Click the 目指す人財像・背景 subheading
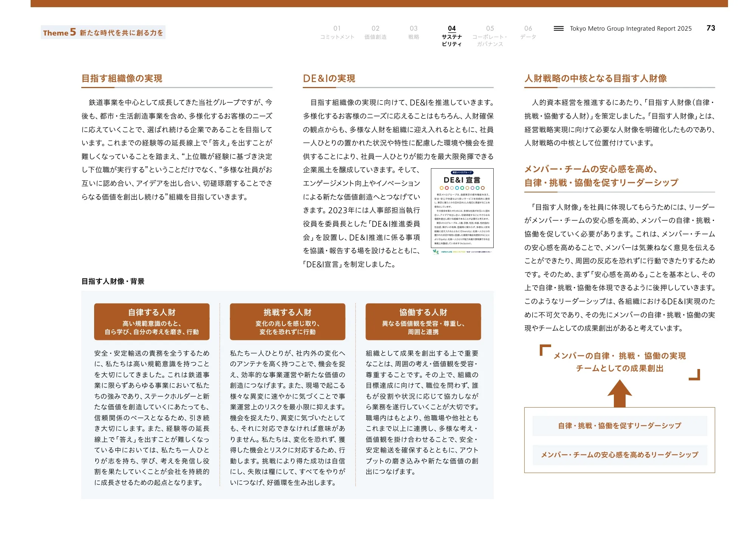Image resolution: width=756 pixels, height=535 pixels. click(x=113, y=281)
